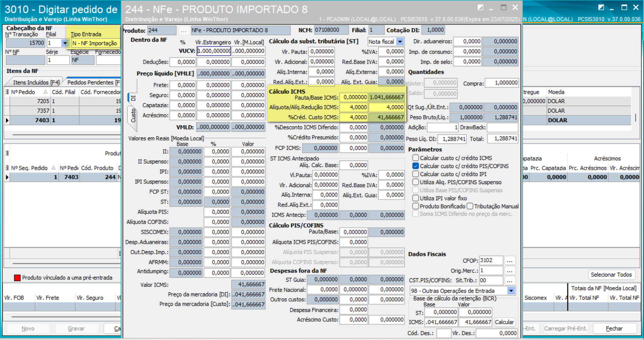Click Sit.Trib. field containing 00
This screenshot has width=644, height=340.
pyautogui.click(x=491, y=280)
